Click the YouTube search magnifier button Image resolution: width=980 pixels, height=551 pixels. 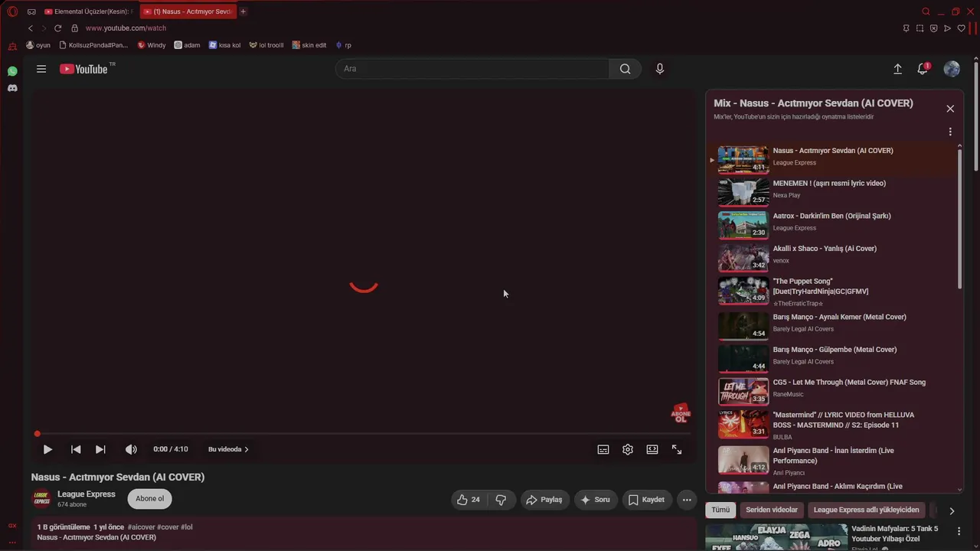626,69
